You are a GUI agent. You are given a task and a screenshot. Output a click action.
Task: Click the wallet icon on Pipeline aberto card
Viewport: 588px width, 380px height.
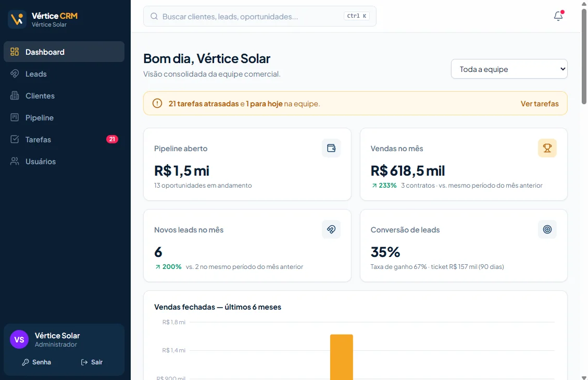coord(331,148)
